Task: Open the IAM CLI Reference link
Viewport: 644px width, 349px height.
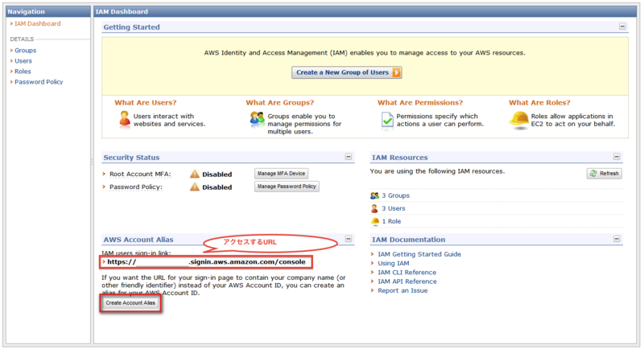Action: [x=407, y=273]
